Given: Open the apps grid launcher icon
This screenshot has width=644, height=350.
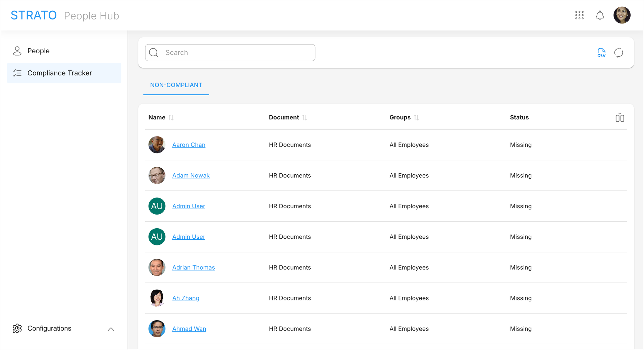Looking at the screenshot, I should coord(579,15).
